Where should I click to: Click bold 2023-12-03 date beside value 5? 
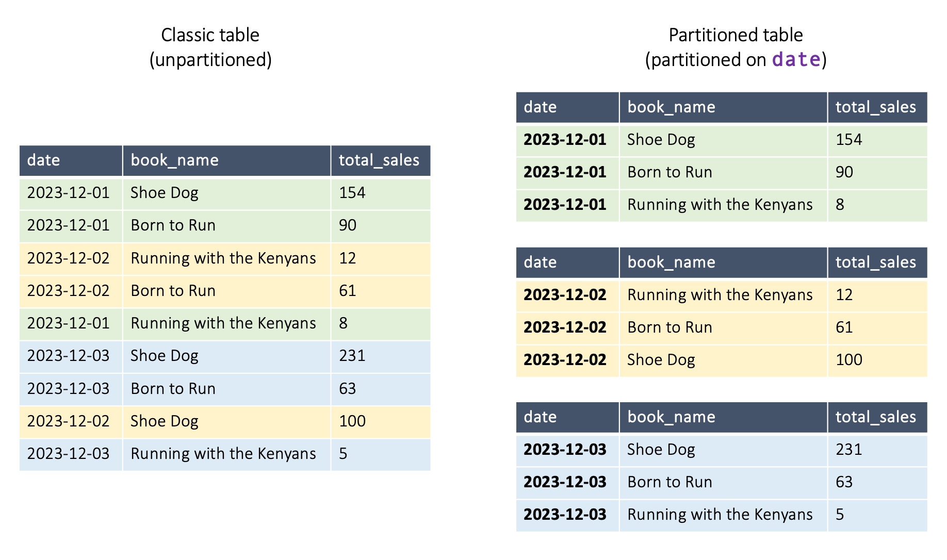pos(565,515)
